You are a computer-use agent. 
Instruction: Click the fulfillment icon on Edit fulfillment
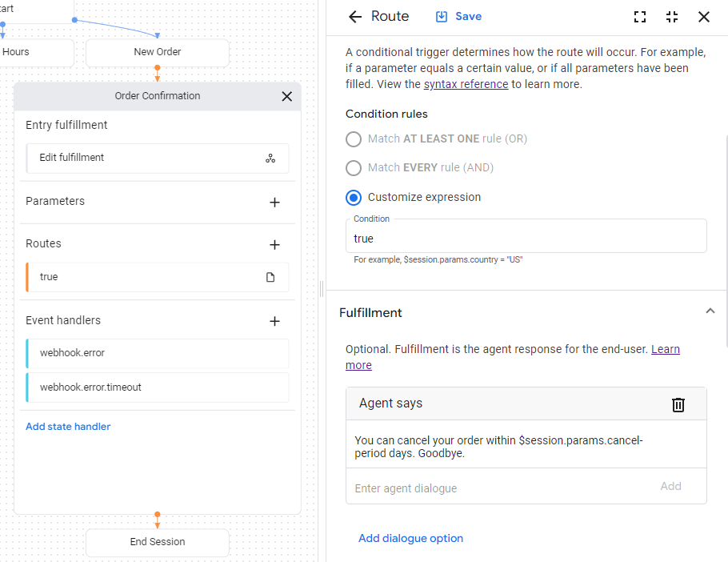270,159
